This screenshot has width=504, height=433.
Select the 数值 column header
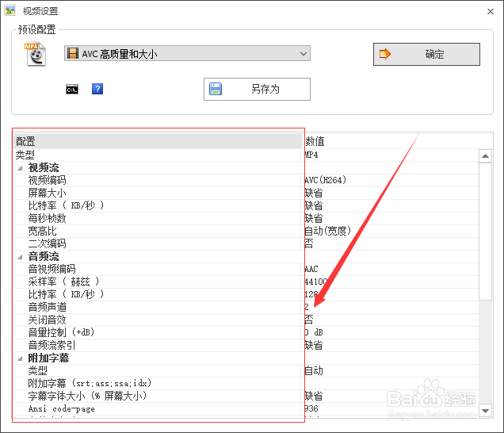[399, 141]
